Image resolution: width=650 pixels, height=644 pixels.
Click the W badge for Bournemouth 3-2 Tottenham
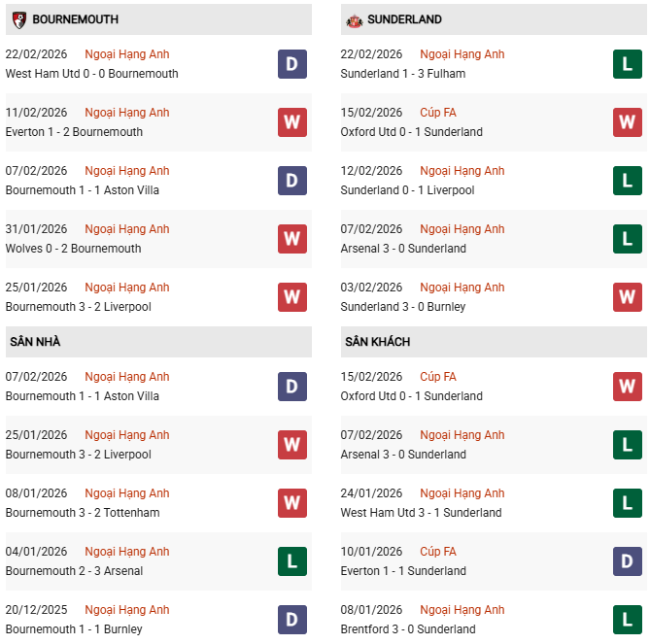click(292, 503)
